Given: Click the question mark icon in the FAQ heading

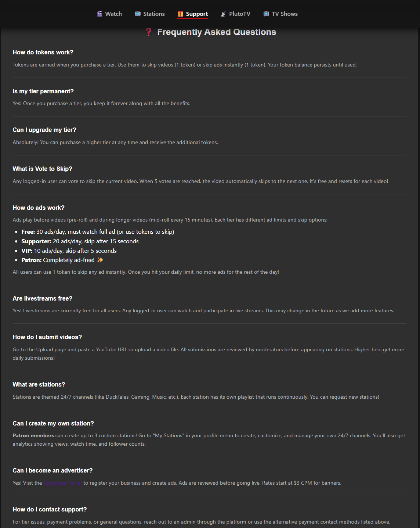Looking at the screenshot, I should pos(148,32).
